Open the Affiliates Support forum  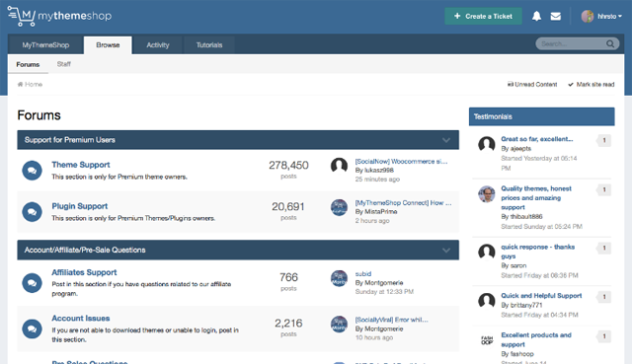pos(84,272)
